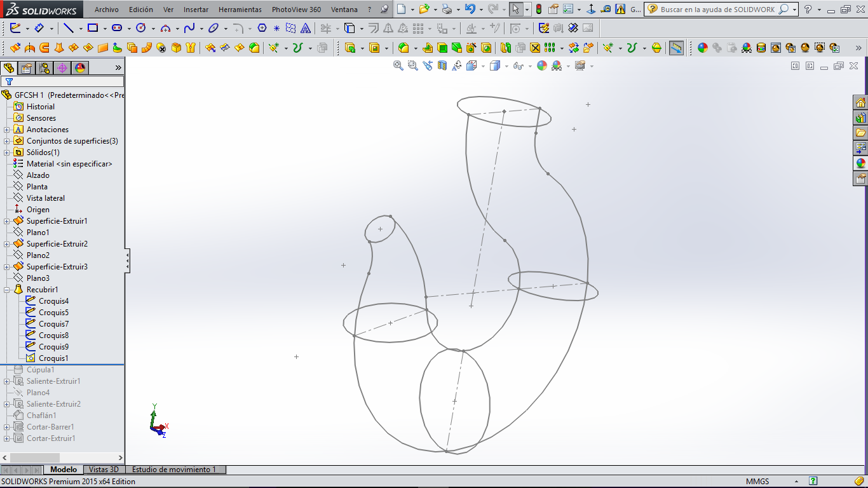The width and height of the screenshot is (868, 488).
Task: Expand the Anotaciones tree node
Action: 7,130
